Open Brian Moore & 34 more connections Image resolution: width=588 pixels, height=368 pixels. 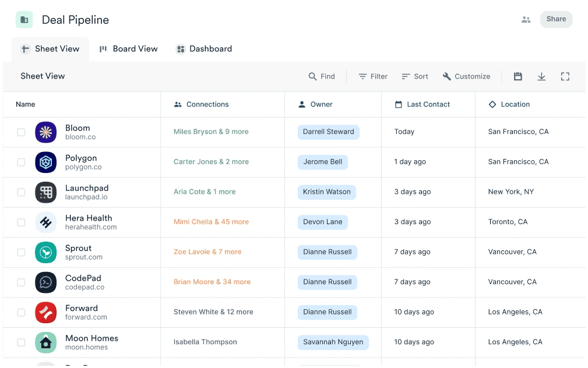[x=212, y=282]
